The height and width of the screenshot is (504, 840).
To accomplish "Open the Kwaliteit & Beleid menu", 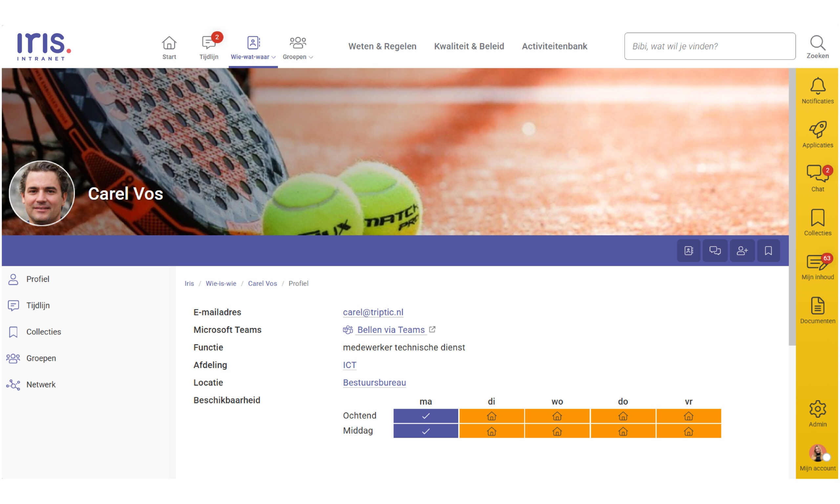I will (469, 46).
